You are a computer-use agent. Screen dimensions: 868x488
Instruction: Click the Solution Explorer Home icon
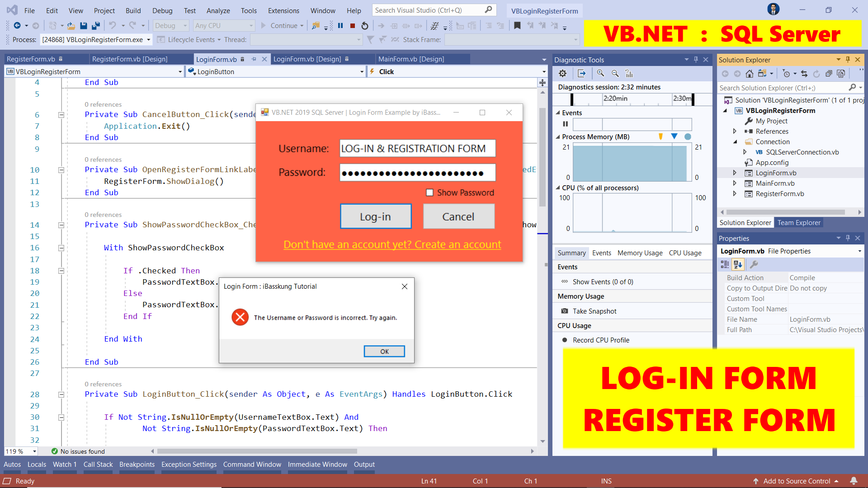point(749,74)
